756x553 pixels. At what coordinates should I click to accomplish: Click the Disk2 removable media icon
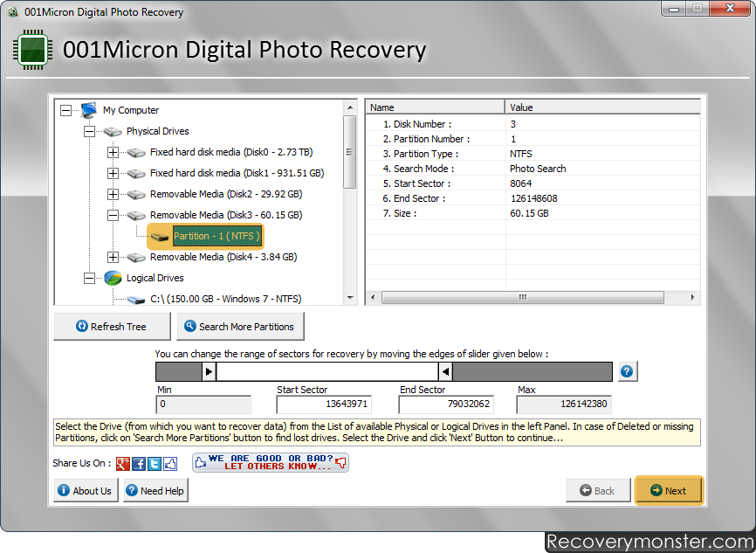(x=136, y=195)
